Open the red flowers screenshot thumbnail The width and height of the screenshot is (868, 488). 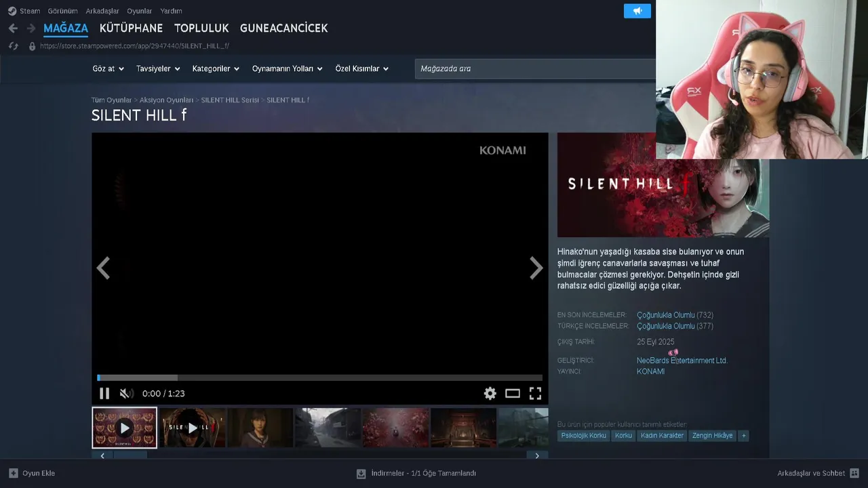coord(395,428)
